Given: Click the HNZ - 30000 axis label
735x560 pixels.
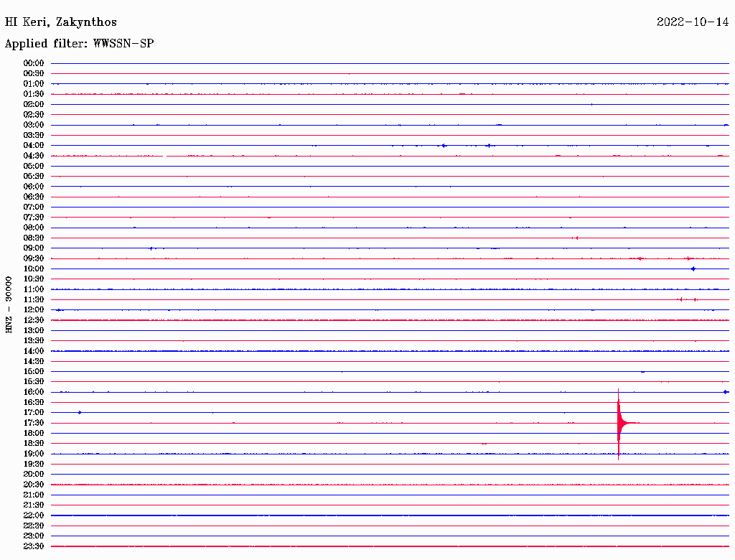Looking at the screenshot, I should tap(9, 305).
